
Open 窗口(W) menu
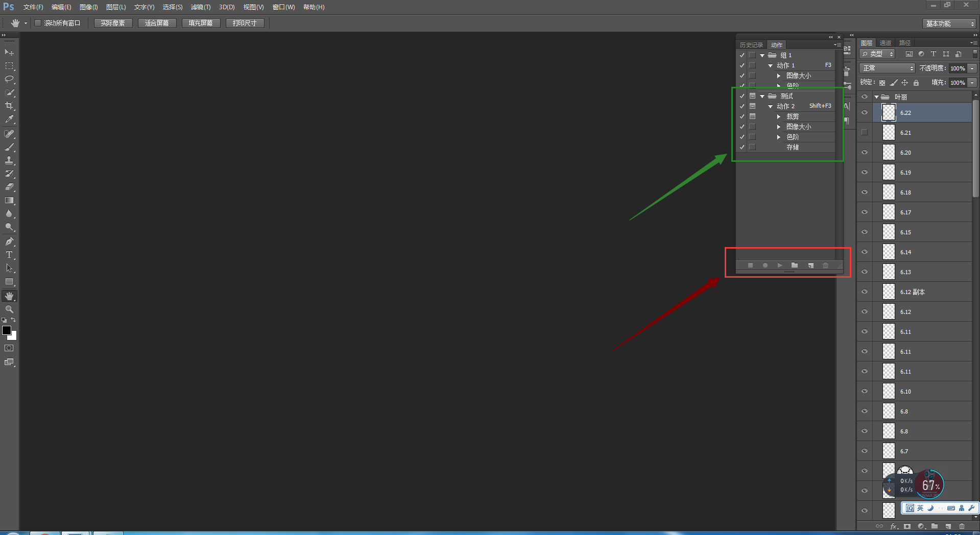click(x=283, y=7)
